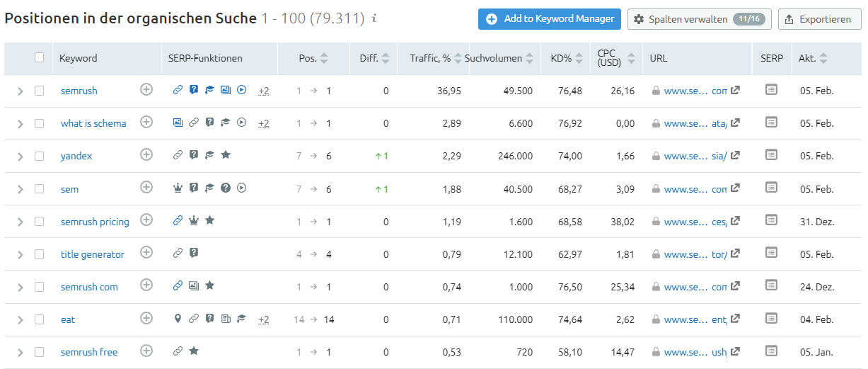Click local pin SERP icon in eat row
The height and width of the screenshot is (369, 868).
[x=178, y=319]
